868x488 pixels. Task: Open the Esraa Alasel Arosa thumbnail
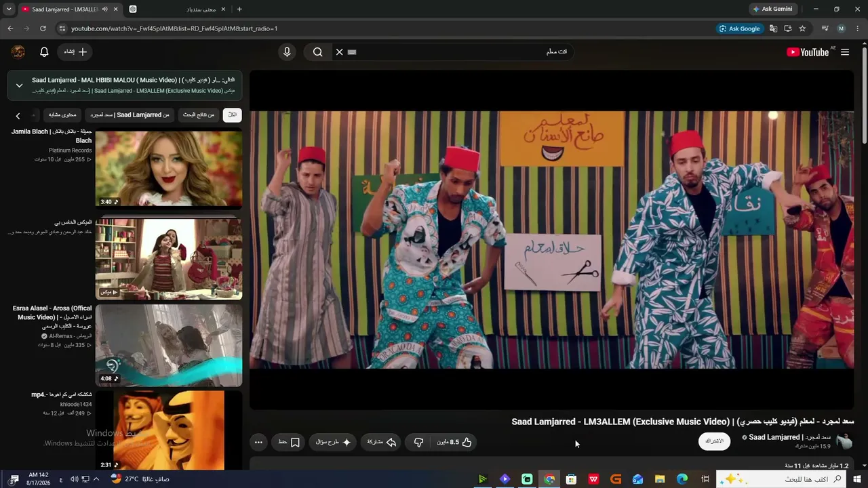pyautogui.click(x=169, y=345)
